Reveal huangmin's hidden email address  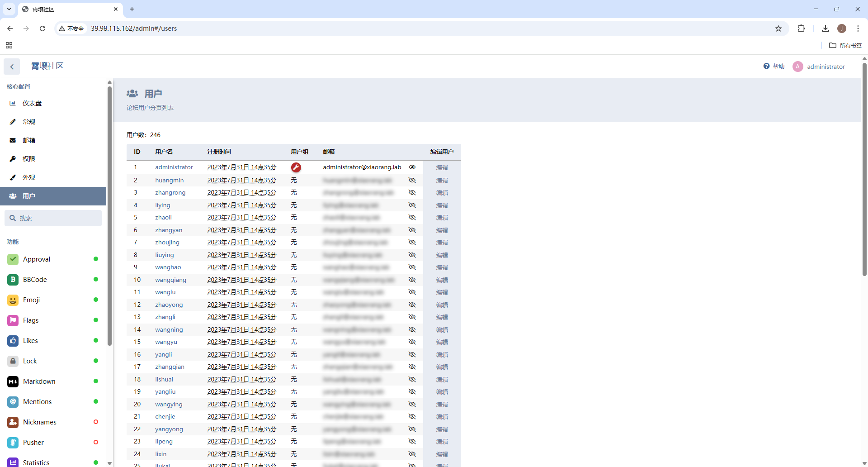pyautogui.click(x=412, y=180)
